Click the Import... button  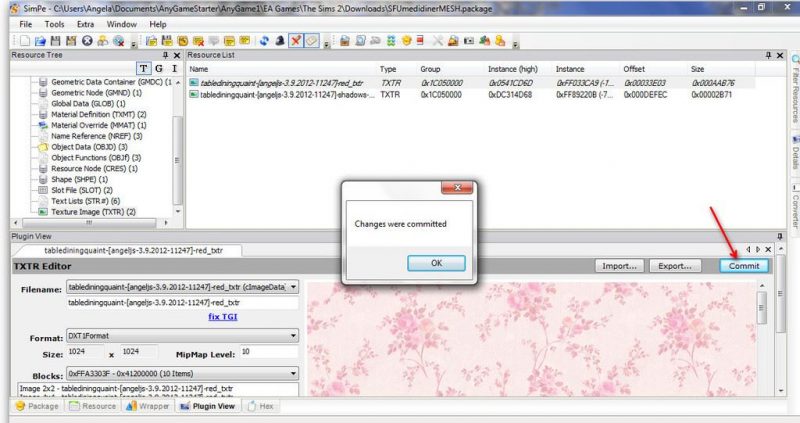pos(619,266)
